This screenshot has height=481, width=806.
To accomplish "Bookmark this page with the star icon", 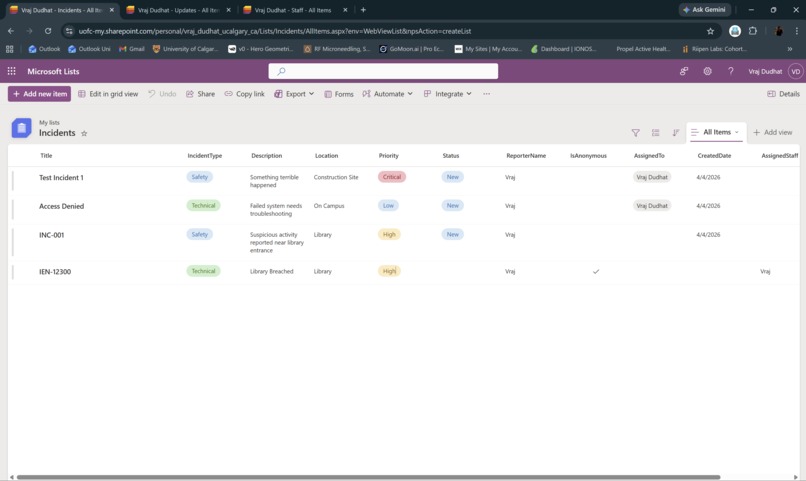I will [x=710, y=31].
